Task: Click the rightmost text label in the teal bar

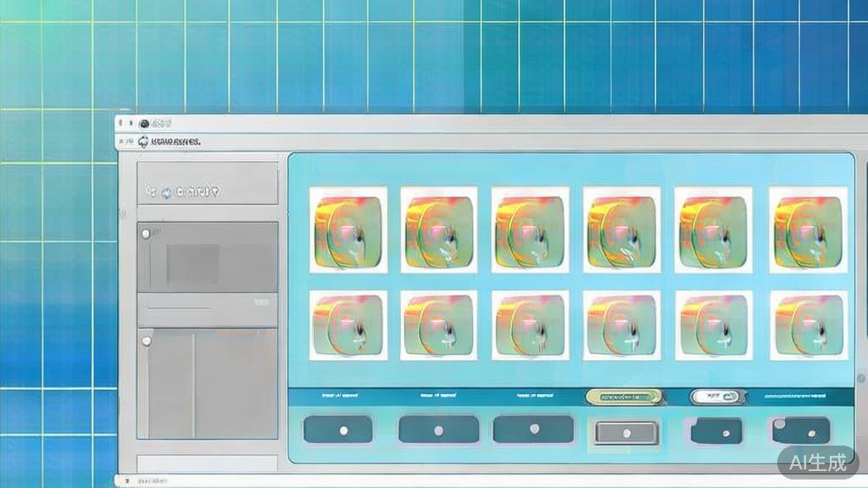Action: coord(795,396)
